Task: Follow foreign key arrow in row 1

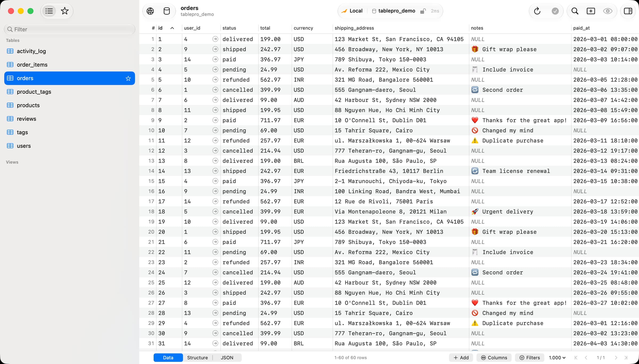Action: point(215,39)
